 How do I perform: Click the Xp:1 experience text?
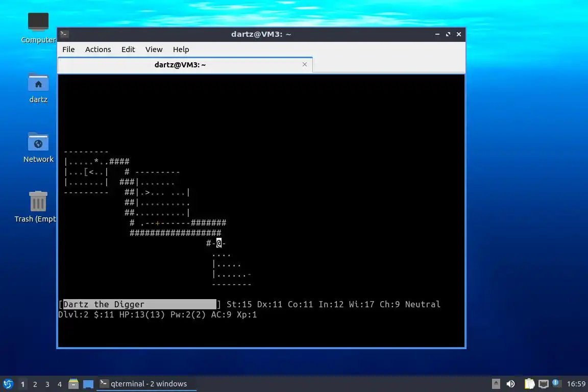(x=247, y=314)
